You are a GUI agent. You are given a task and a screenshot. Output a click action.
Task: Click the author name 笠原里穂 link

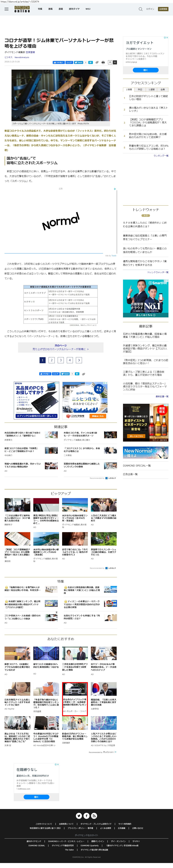tap(30, 52)
